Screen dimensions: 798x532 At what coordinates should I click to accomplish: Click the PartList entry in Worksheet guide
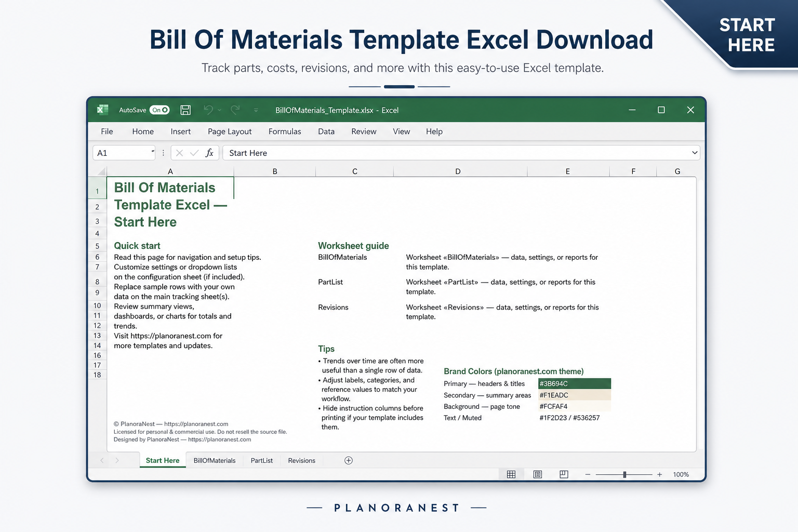[x=330, y=282]
